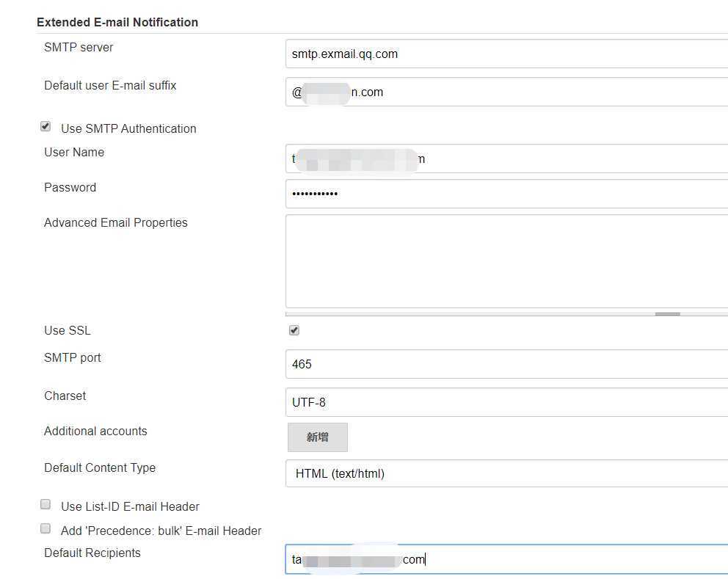This screenshot has width=728, height=579.
Task: Check Add 'Precedence: bulk' E-mail Header
Action: tap(45, 528)
